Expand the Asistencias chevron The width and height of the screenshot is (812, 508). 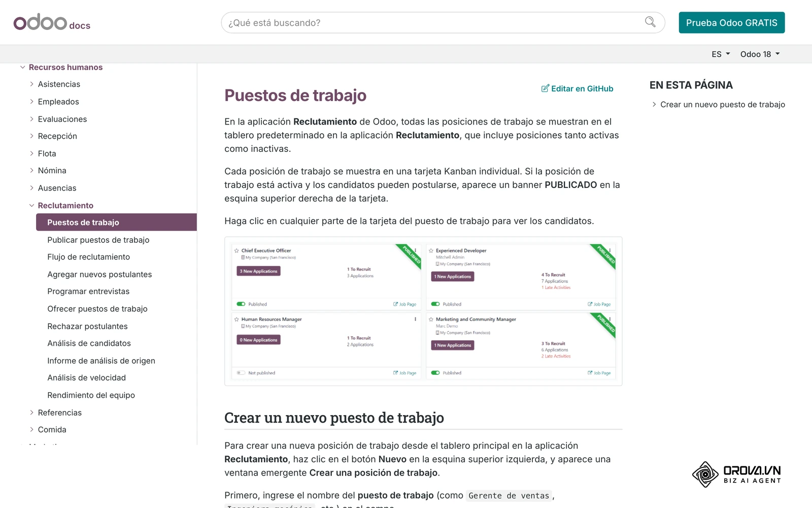point(31,84)
